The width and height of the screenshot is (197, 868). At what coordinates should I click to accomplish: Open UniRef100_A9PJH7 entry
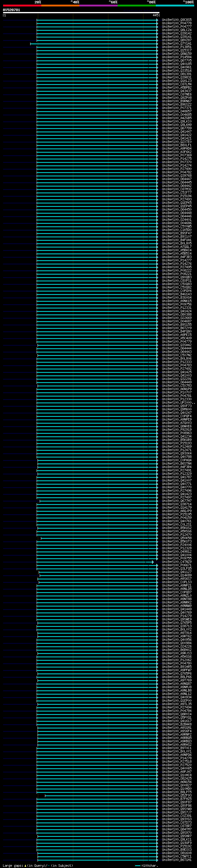click(x=177, y=772)
